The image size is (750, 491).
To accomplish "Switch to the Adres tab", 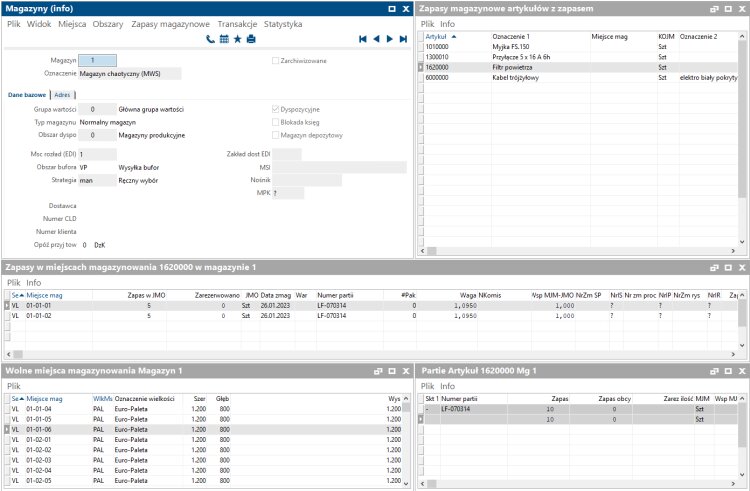I will pos(62,95).
